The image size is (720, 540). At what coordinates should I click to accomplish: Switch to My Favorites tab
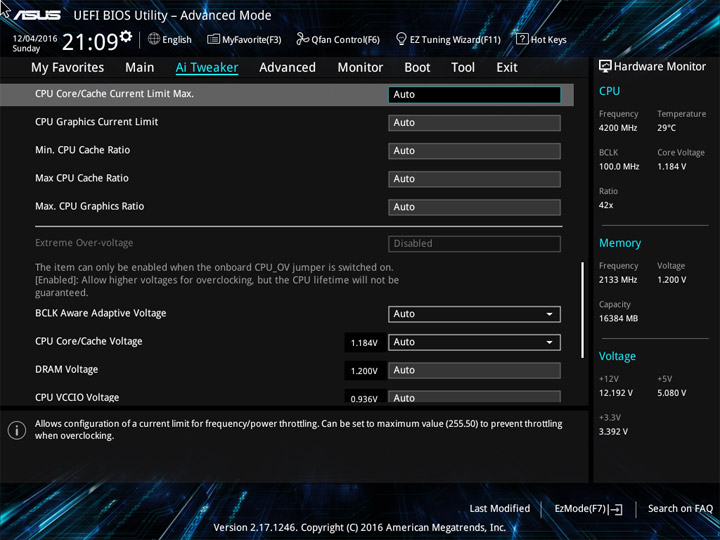[68, 68]
